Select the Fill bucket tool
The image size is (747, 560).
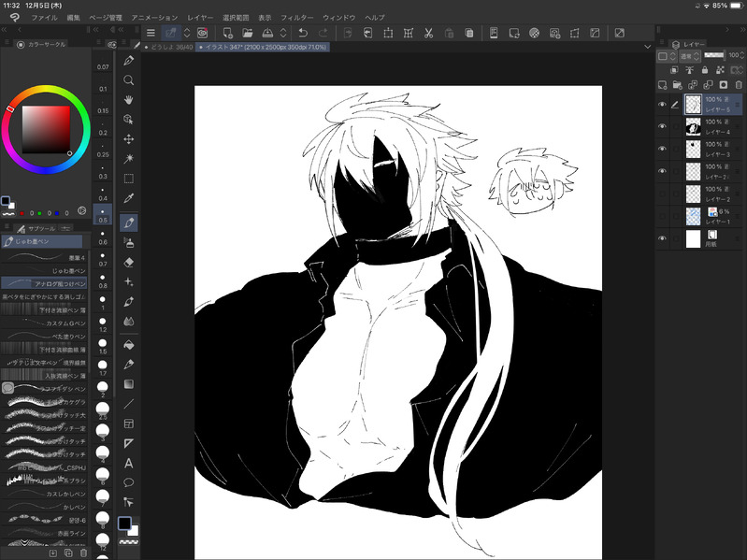point(129,345)
